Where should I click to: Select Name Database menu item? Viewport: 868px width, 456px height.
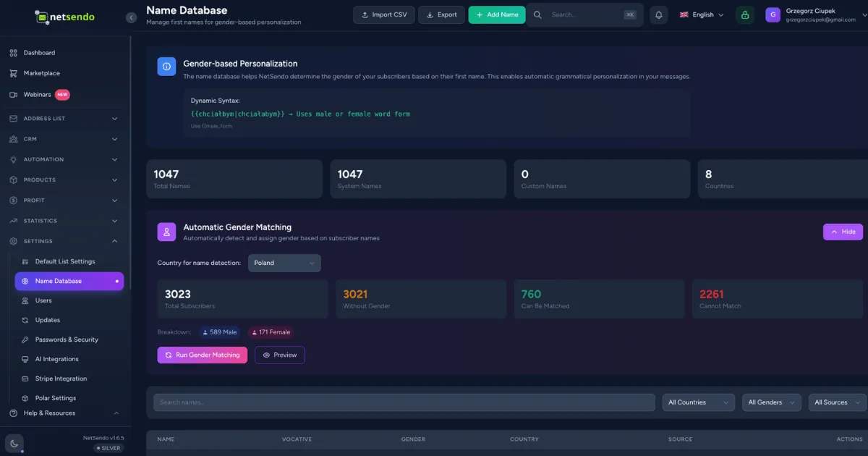[x=69, y=281]
